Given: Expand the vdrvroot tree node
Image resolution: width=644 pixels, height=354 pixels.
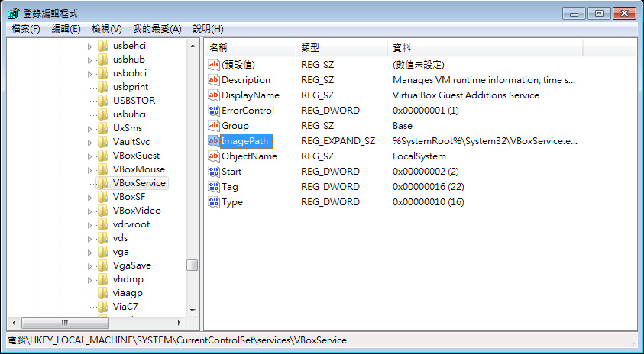Looking at the screenshot, I should point(90,225).
